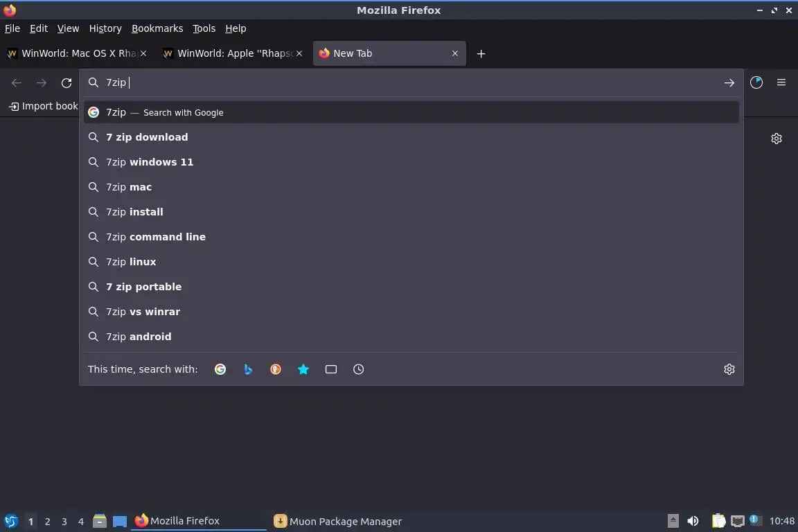Image resolution: width=798 pixels, height=532 pixels.
Task: Open the file manager from taskbar
Action: (100, 521)
